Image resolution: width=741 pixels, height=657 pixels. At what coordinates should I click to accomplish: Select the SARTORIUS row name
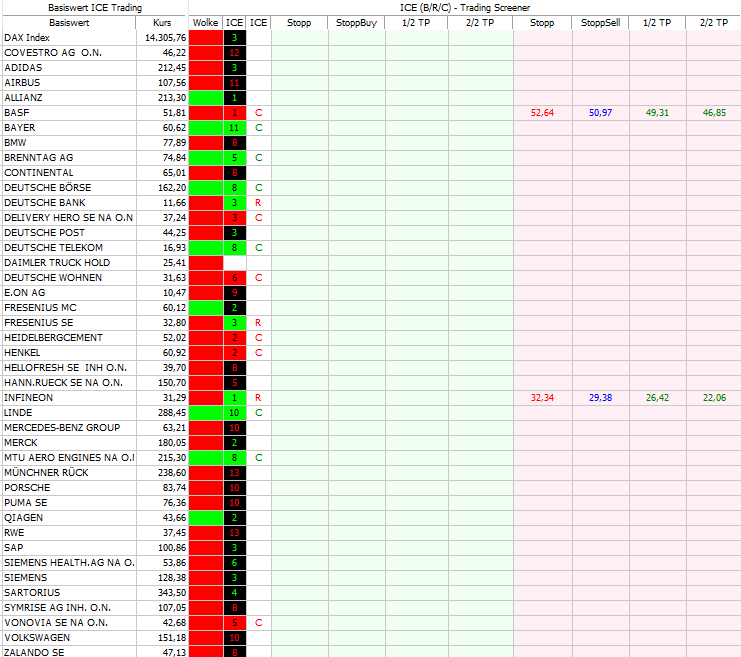[32, 593]
